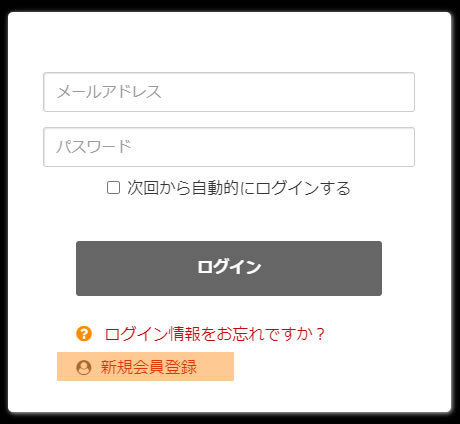Tick the 次回から自動的にログインする checkbox
Screen dimensions: 460x424
[113, 187]
